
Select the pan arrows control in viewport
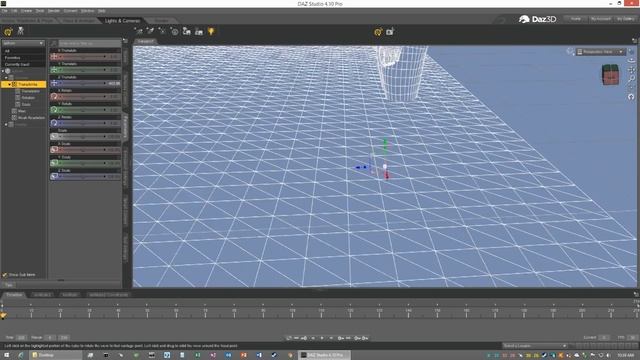(x=631, y=70)
